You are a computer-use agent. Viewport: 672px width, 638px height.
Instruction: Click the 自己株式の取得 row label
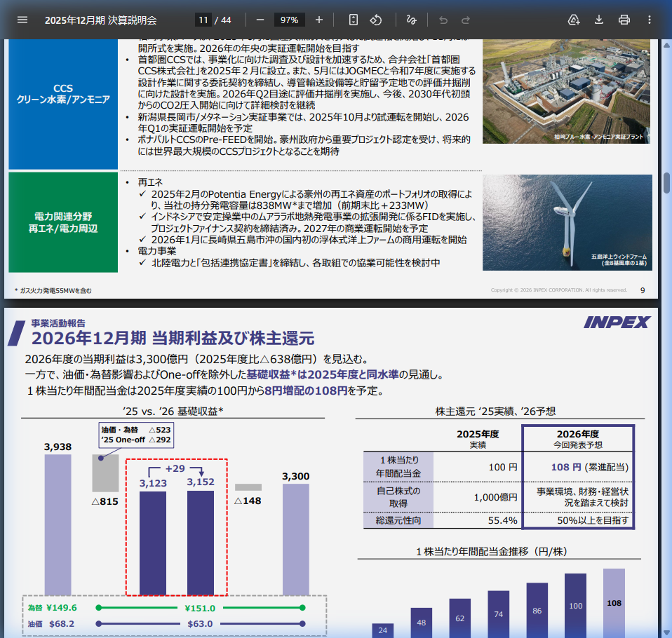(398, 497)
